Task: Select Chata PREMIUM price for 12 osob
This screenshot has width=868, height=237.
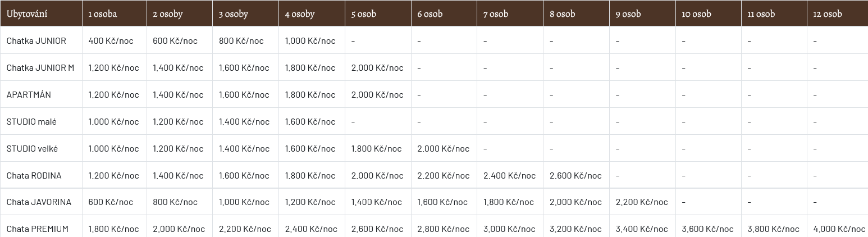Action: click(839, 229)
